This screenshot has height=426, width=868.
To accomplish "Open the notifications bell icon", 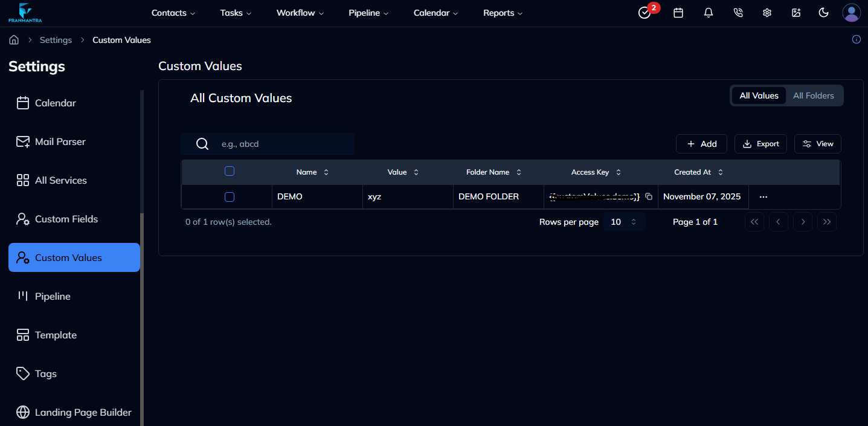I will click(x=708, y=12).
